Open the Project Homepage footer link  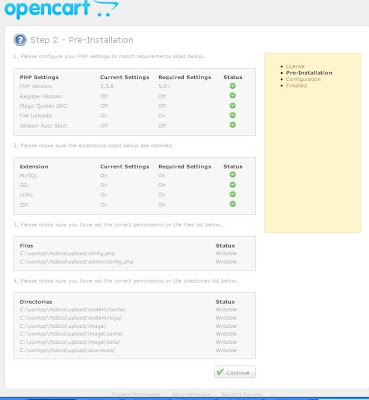coord(136,394)
